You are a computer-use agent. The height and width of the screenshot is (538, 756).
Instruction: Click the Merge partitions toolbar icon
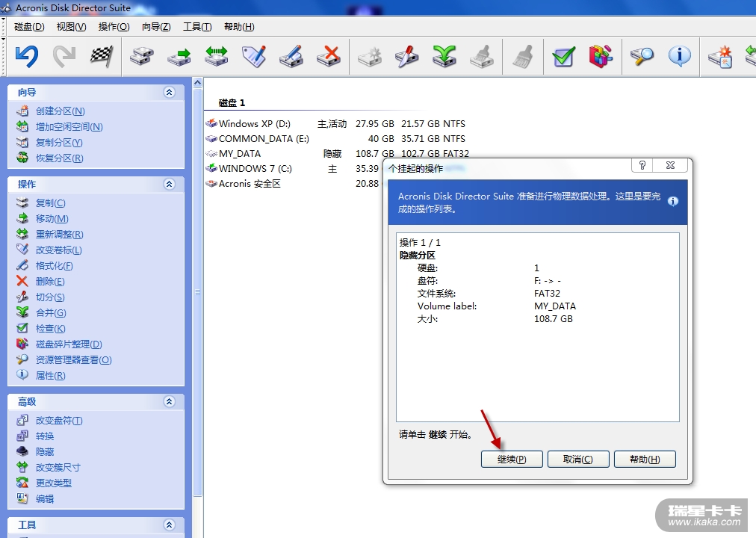(x=444, y=56)
